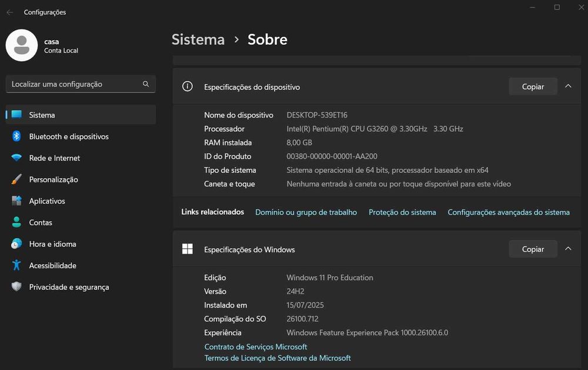Screen dimensions: 588x370
Task: Go back with the arrow button
Action: (9, 12)
